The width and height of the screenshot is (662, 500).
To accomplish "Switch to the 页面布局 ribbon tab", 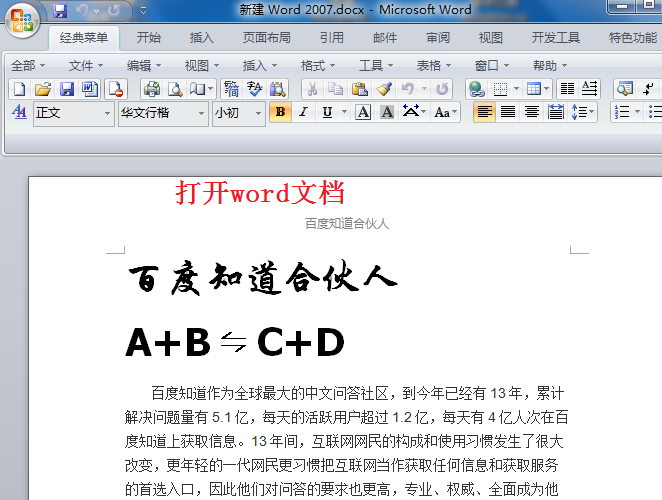I will (266, 38).
